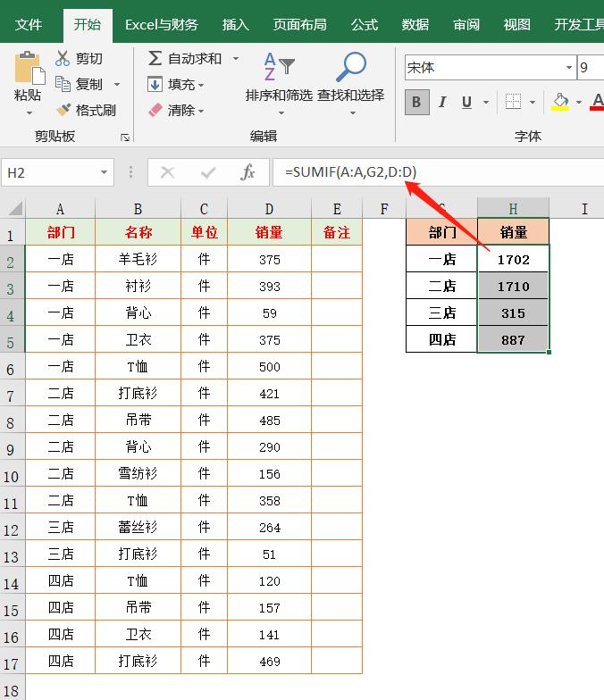Click the Paste clipboard icon
604x700 pixels.
click(28, 68)
